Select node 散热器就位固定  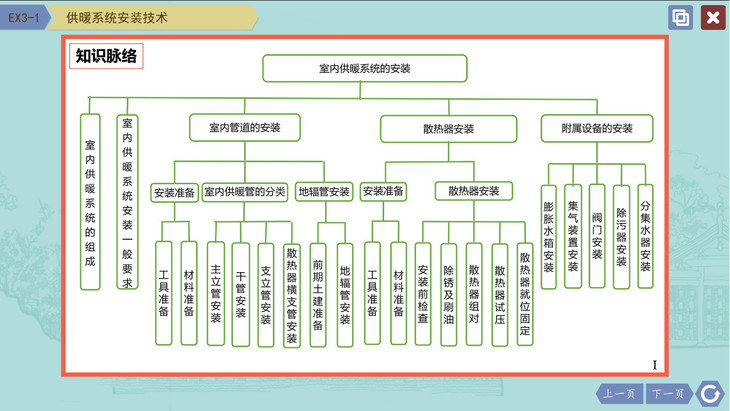(525, 294)
